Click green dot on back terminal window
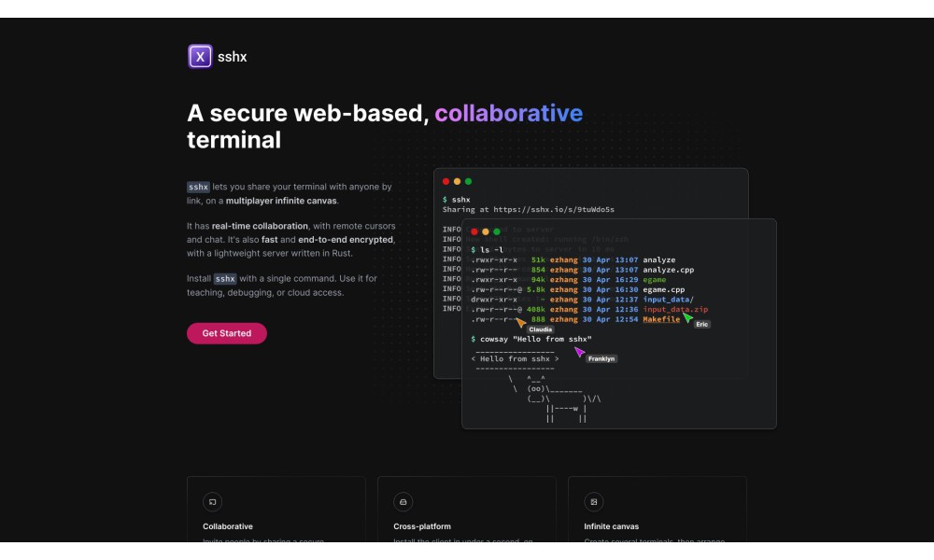Image resolution: width=934 pixels, height=560 pixels. [x=468, y=181]
